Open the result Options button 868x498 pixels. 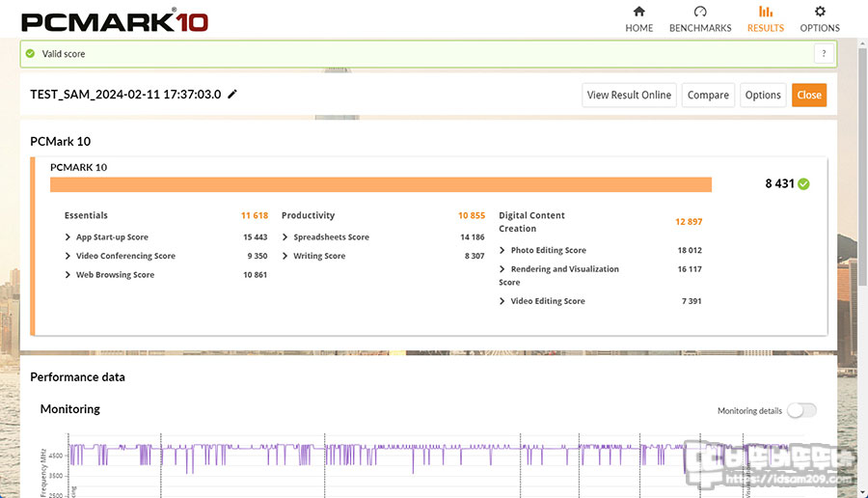[763, 95]
